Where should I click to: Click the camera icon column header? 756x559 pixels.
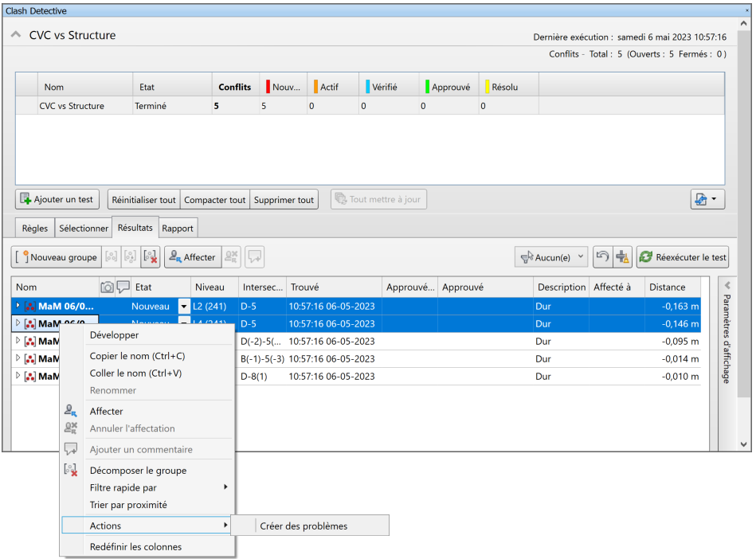tap(107, 287)
